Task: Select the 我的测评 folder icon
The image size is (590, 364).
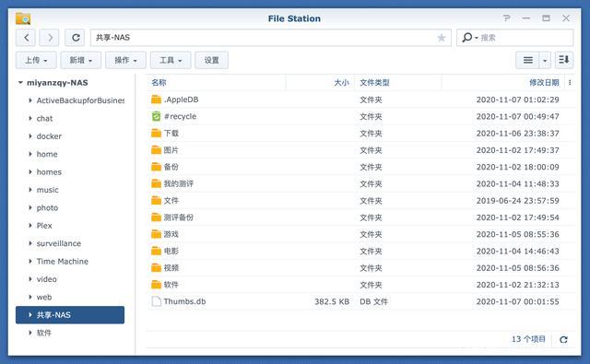Action: [156, 183]
